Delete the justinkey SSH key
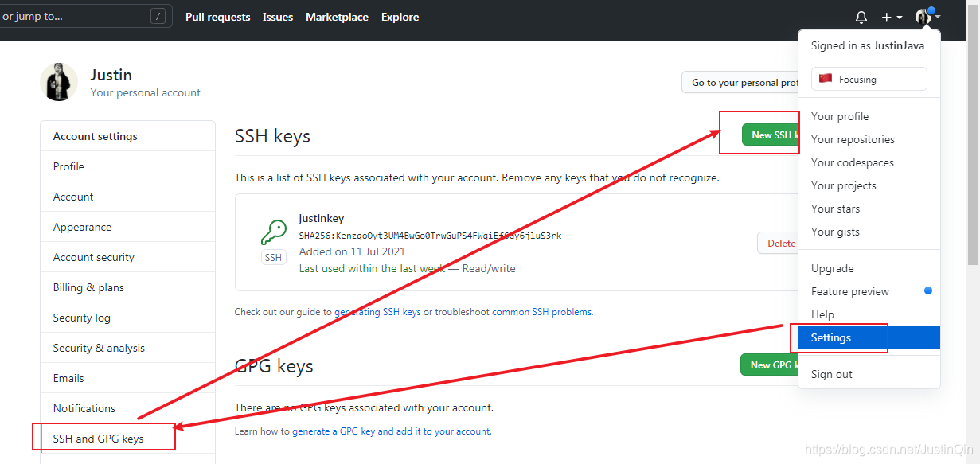Image resolution: width=980 pixels, height=464 pixels. click(x=779, y=243)
